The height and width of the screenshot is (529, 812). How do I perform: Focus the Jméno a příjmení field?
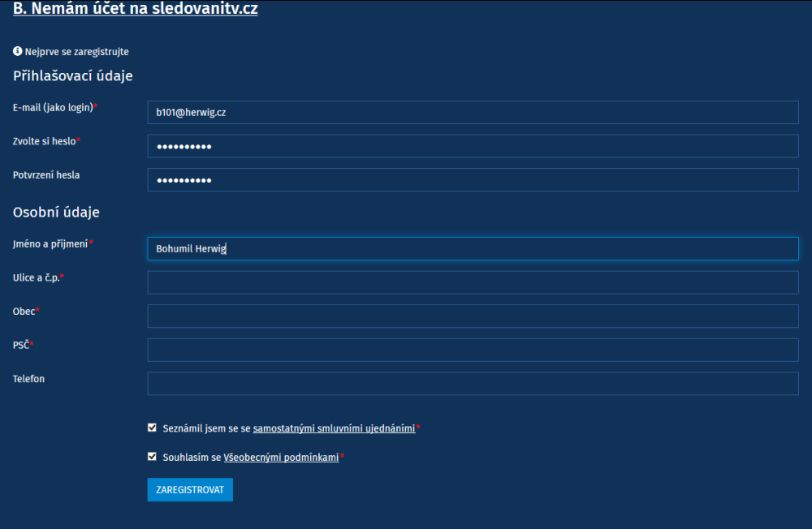(x=473, y=248)
